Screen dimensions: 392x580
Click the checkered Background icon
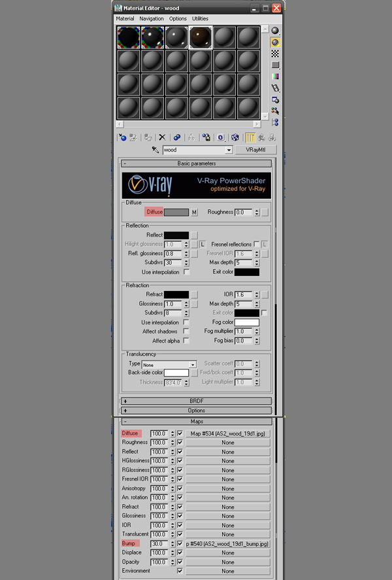click(x=275, y=54)
